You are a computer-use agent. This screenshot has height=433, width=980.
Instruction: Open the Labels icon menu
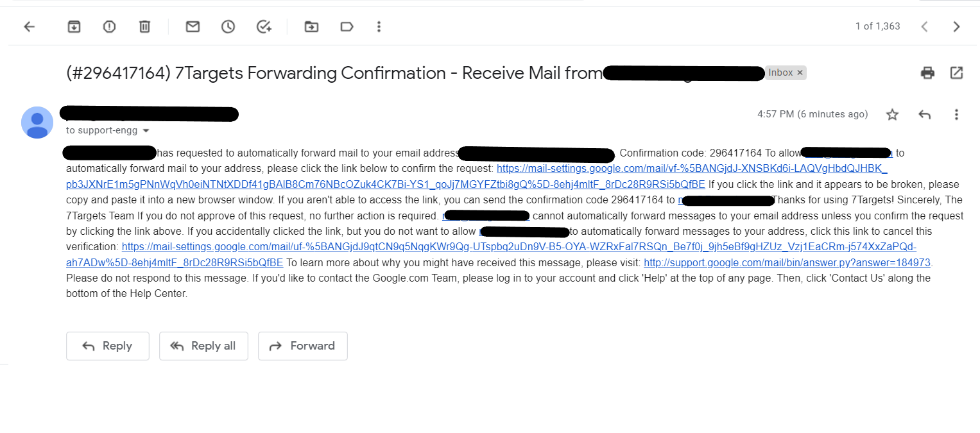(347, 26)
